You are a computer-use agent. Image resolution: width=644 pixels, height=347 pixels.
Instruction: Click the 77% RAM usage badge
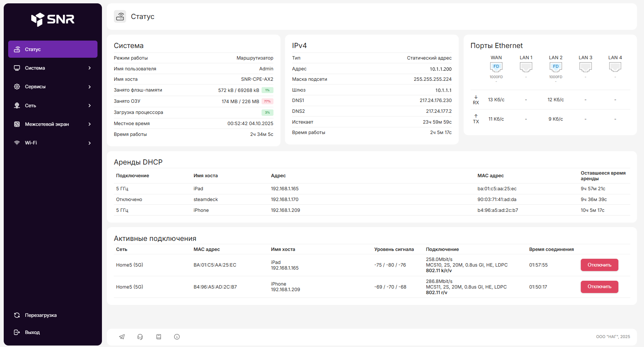pyautogui.click(x=267, y=101)
